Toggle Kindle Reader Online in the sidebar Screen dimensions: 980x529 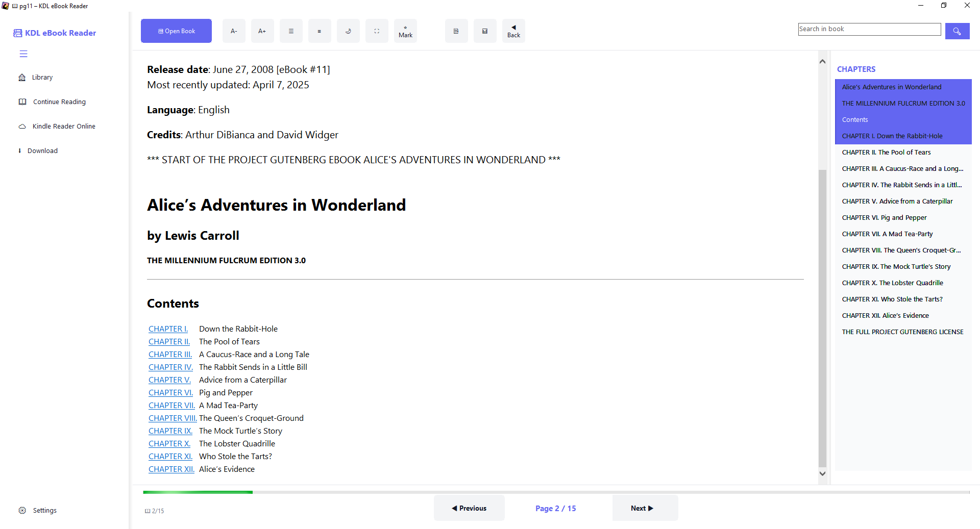(63, 126)
